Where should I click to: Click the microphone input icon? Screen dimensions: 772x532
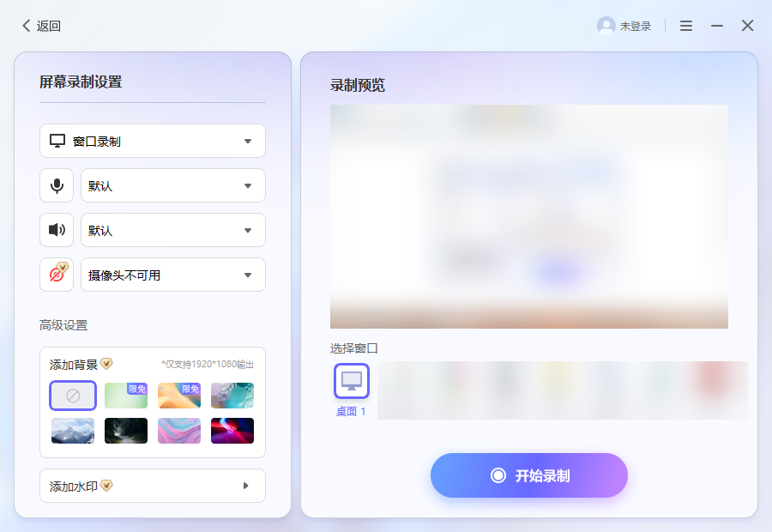[56, 185]
